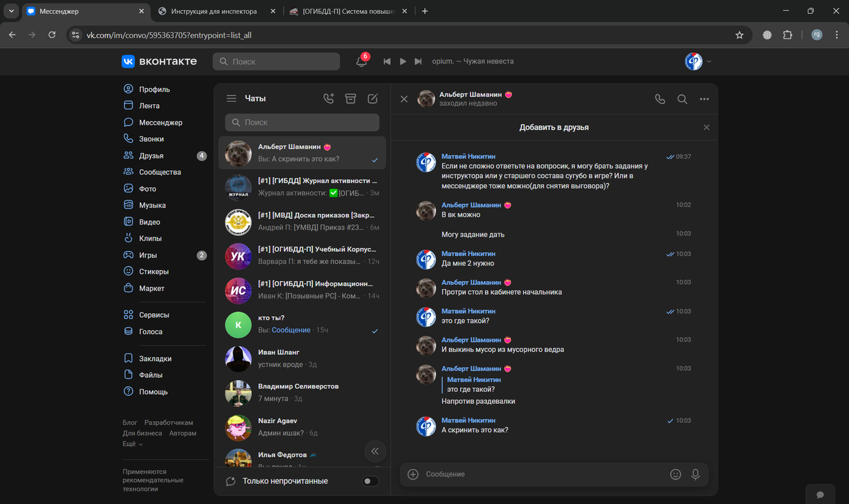
Task: Click the Добавить в друзья banner
Action: 555,127
